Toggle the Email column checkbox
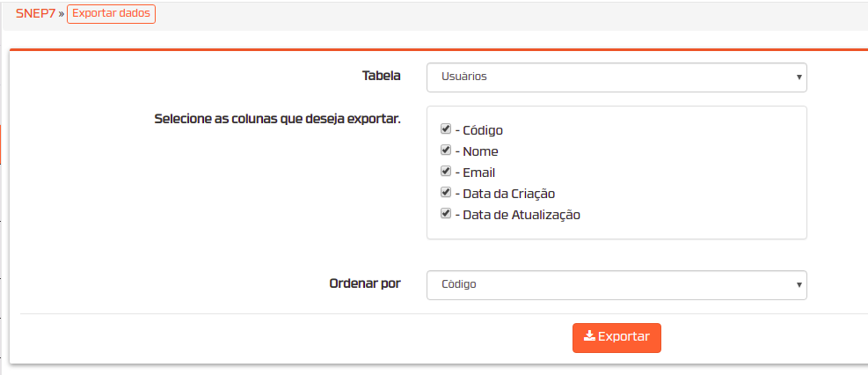This screenshot has height=375, width=868. click(x=446, y=171)
